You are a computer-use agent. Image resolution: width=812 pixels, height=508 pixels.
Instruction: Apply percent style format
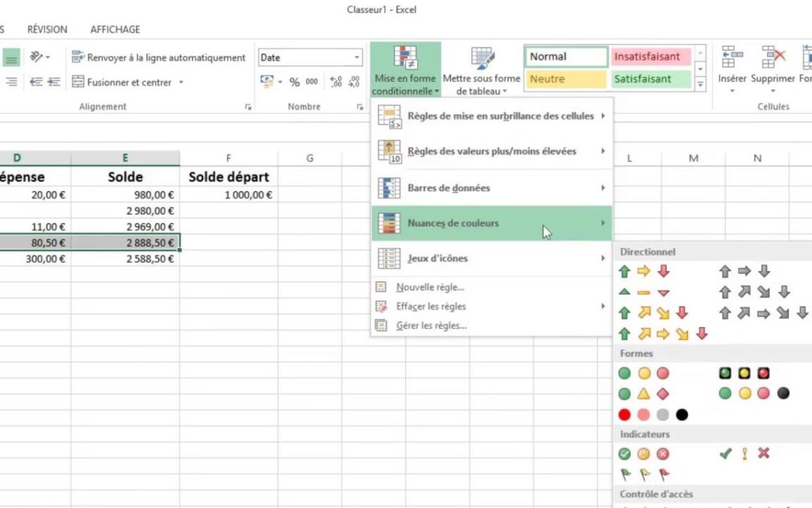pyautogui.click(x=294, y=82)
